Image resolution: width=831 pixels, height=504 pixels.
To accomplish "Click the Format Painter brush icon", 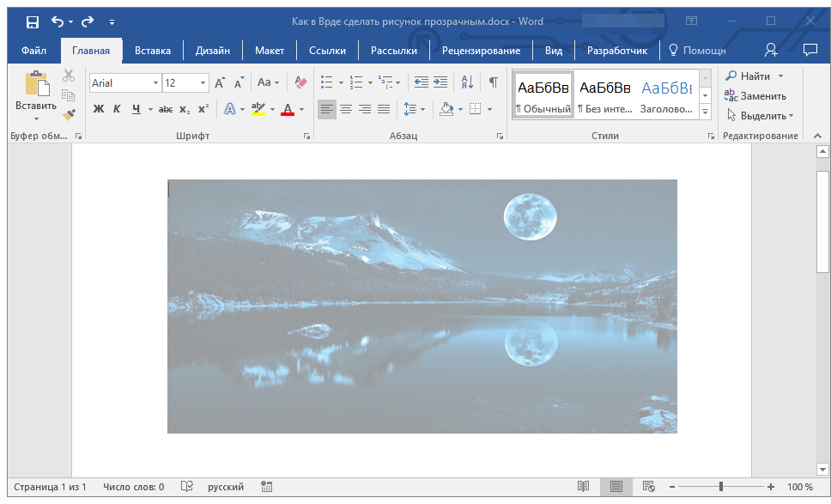I will 69,114.
